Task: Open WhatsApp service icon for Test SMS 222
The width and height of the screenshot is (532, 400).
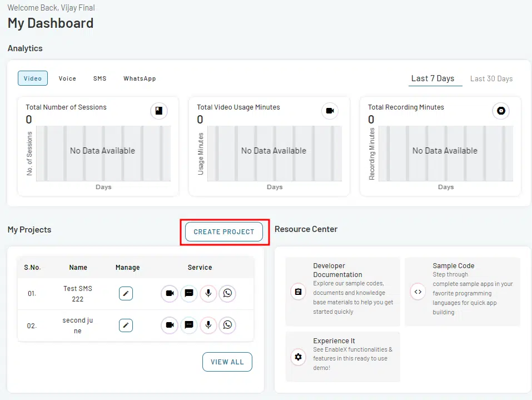Action: click(x=227, y=293)
